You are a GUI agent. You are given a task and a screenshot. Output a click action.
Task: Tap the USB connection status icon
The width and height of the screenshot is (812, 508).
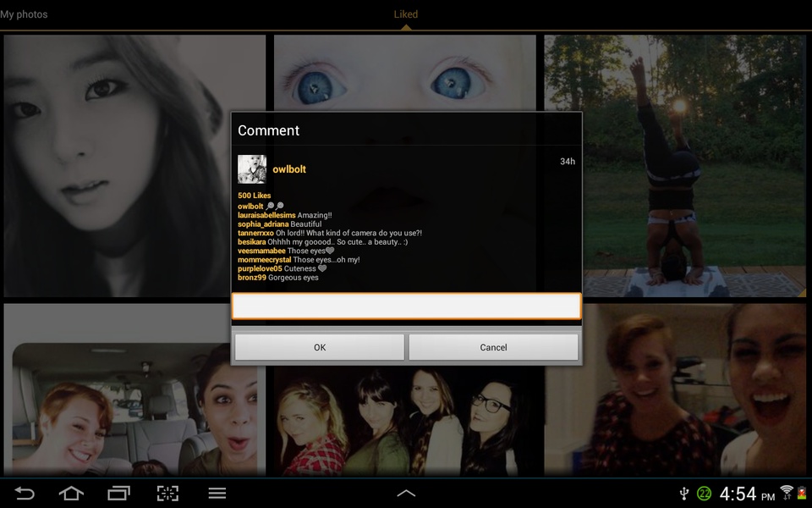684,493
